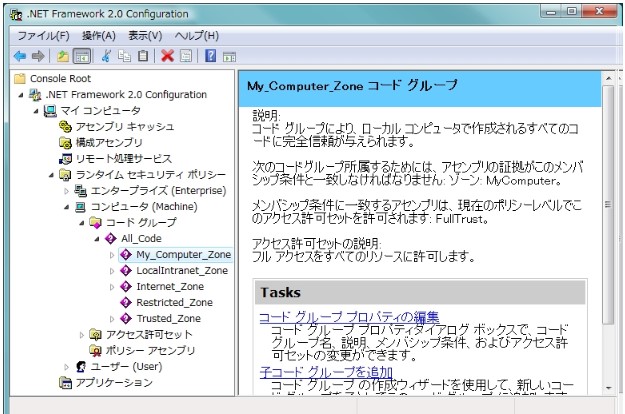Open the 表示(V) menu
This screenshot has height=414, width=625.
click(x=145, y=36)
